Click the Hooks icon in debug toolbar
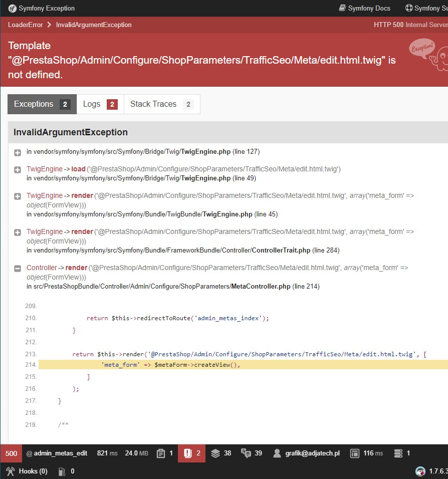 [11, 471]
